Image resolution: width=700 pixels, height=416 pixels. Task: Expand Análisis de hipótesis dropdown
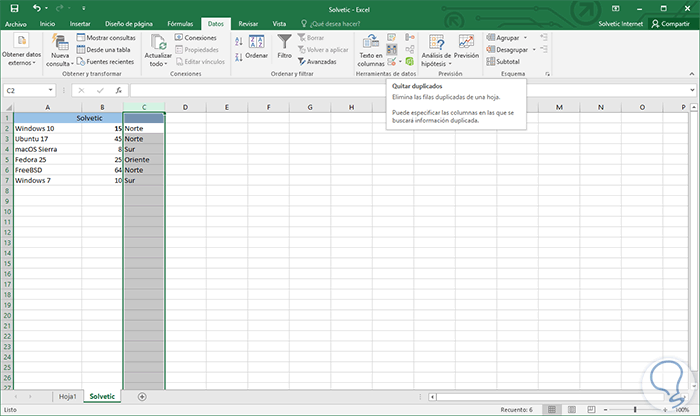click(x=450, y=64)
